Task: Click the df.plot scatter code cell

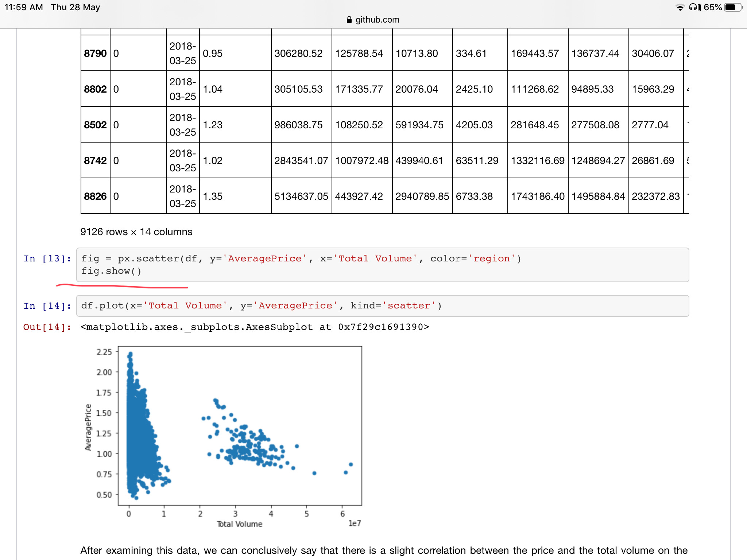Action: [x=383, y=306]
